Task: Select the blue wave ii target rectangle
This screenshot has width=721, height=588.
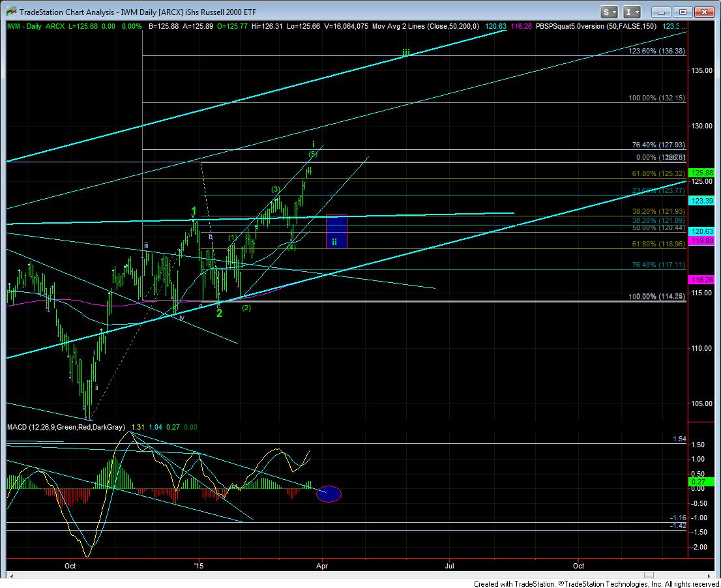Action: [336, 231]
